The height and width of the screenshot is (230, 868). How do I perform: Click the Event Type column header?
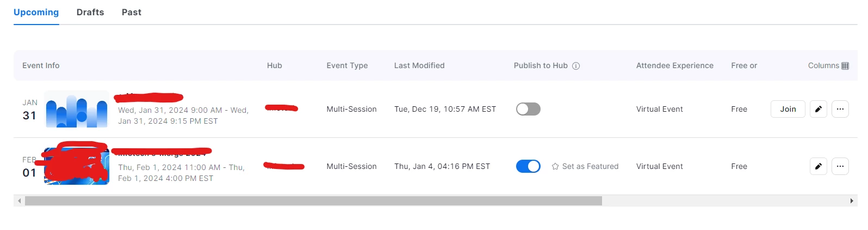[x=347, y=65]
